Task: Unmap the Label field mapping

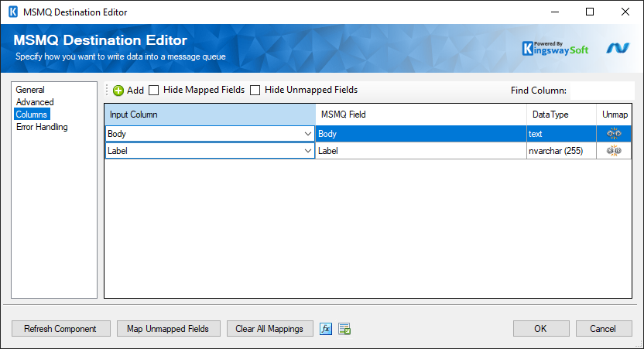Action: [614, 151]
